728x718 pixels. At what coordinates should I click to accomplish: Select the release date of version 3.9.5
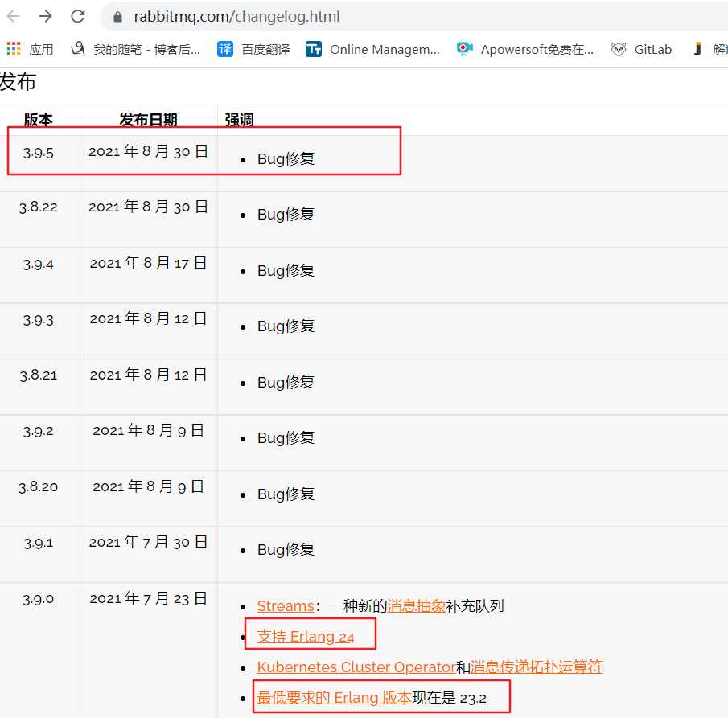click(x=148, y=151)
